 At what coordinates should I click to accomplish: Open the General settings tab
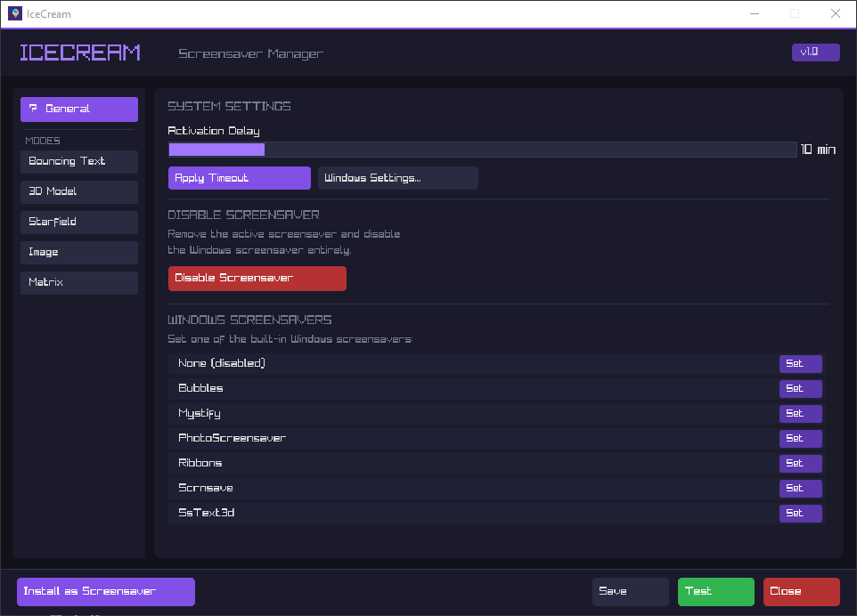tap(79, 109)
